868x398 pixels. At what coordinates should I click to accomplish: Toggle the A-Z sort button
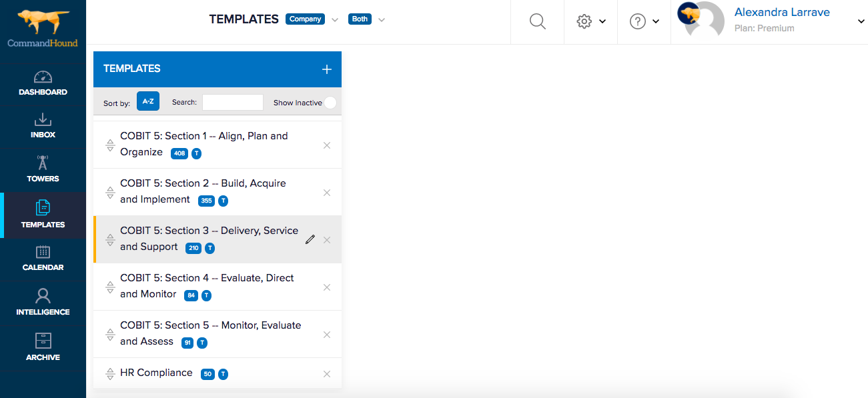(148, 101)
